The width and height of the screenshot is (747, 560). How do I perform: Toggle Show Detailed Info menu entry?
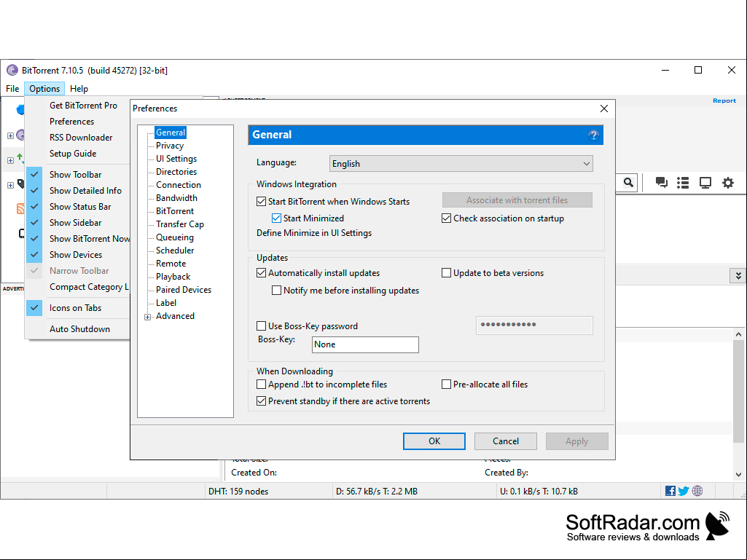pyautogui.click(x=85, y=191)
